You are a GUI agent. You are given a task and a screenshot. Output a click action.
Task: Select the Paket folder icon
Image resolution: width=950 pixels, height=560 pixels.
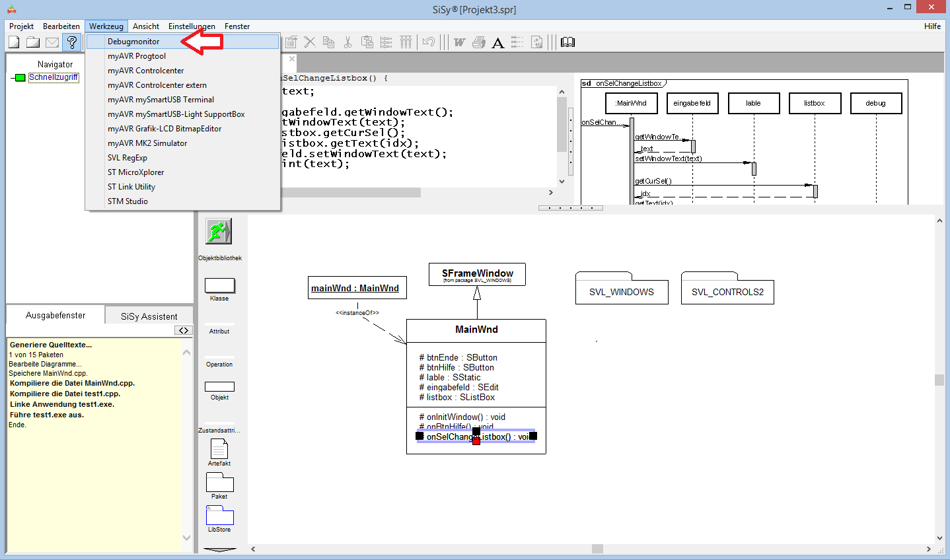click(219, 482)
